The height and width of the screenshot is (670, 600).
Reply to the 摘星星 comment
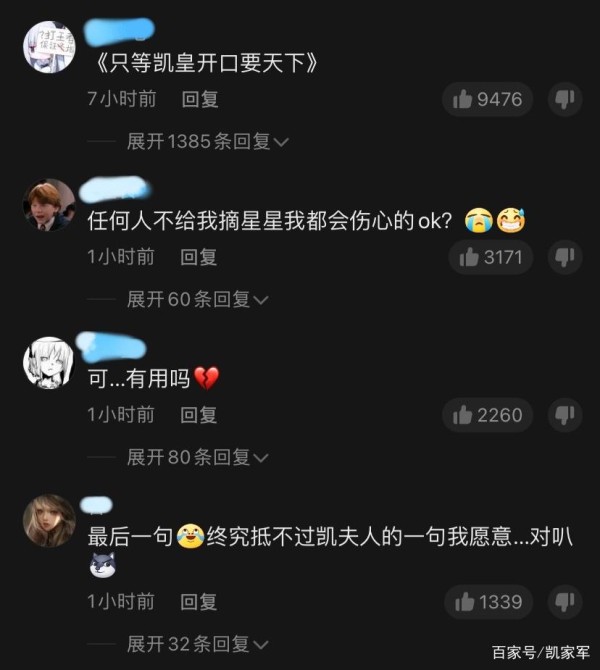pyautogui.click(x=199, y=257)
